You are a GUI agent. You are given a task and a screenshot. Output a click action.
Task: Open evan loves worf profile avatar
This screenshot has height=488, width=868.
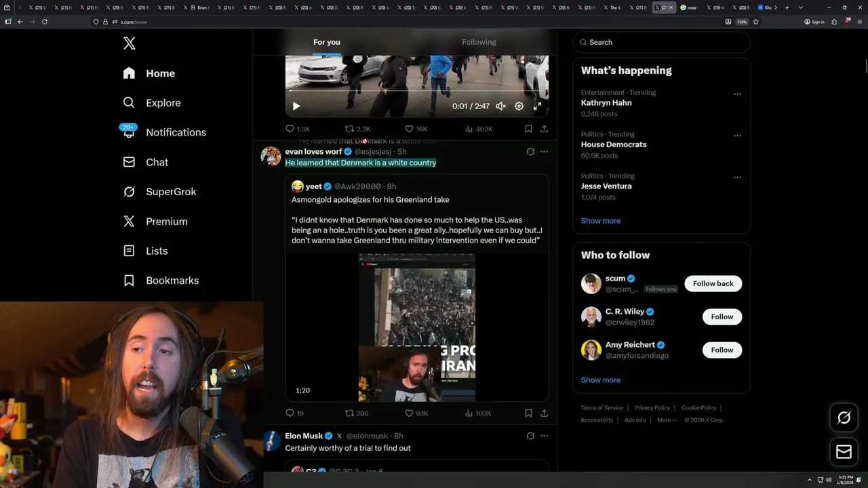tap(271, 156)
